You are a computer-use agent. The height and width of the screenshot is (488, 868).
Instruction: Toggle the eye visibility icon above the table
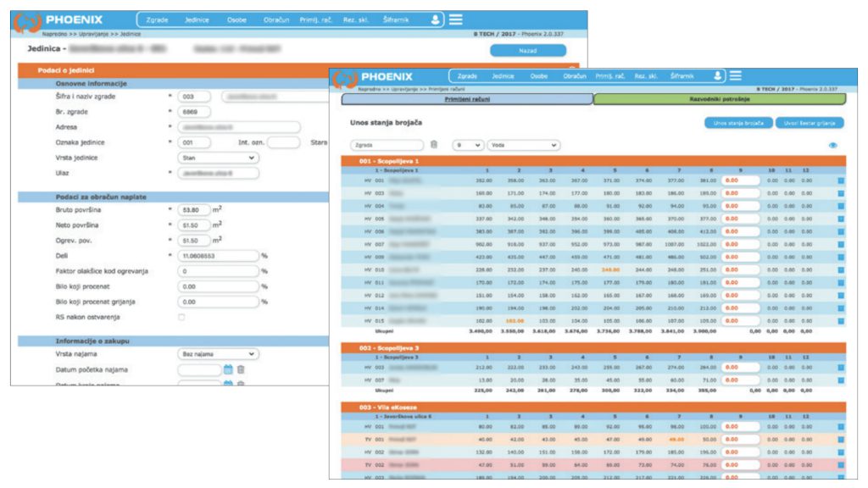pyautogui.click(x=833, y=146)
